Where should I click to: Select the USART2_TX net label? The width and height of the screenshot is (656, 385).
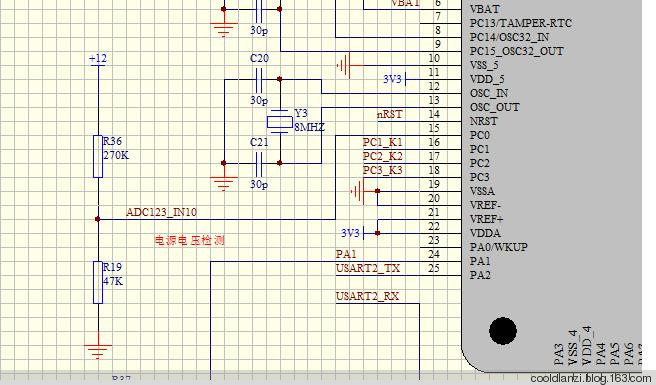(x=368, y=268)
